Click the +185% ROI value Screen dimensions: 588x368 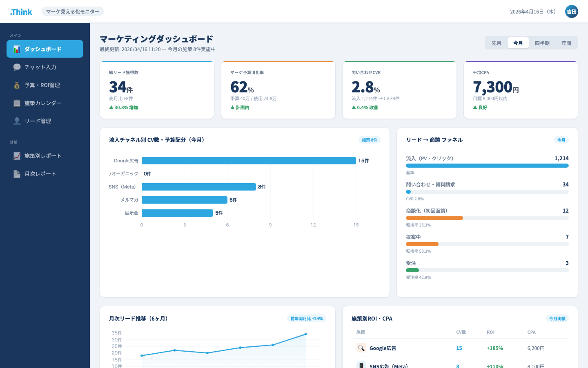coord(495,348)
